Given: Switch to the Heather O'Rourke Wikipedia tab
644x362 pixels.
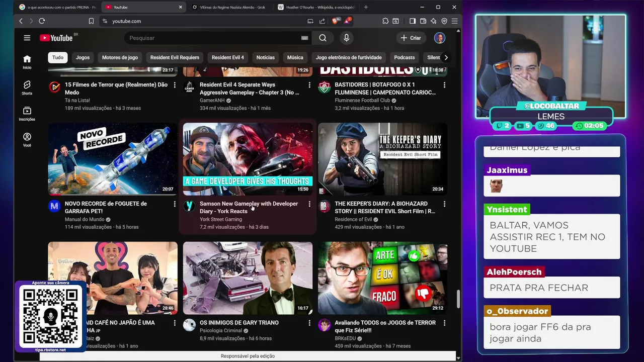Looking at the screenshot, I should pos(317,7).
